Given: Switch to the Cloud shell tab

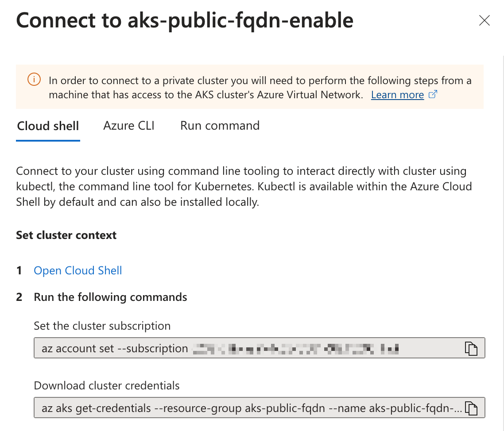Looking at the screenshot, I should [x=48, y=126].
